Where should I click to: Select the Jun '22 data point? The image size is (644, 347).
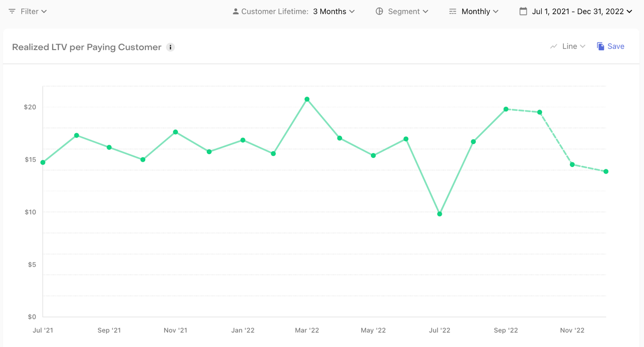click(x=406, y=139)
